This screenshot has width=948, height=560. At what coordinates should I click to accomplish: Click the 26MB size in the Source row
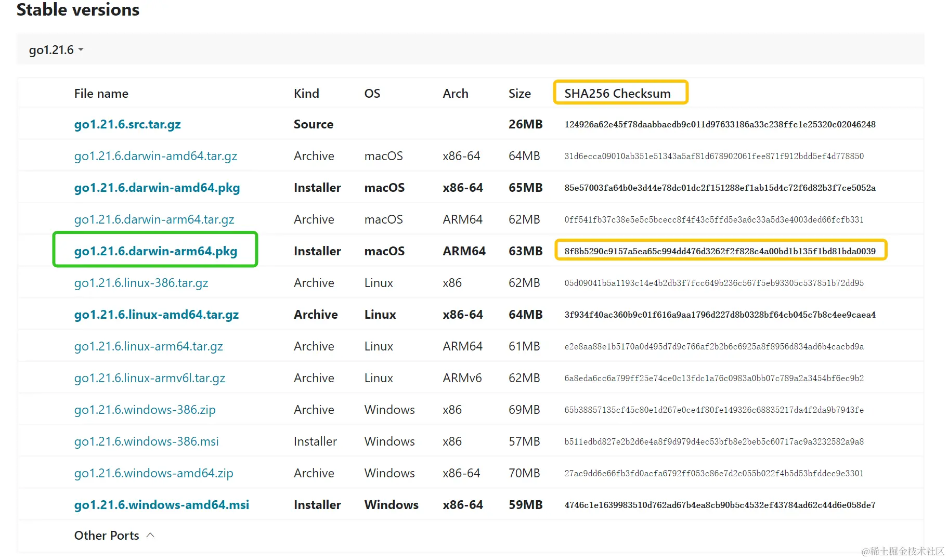525,124
